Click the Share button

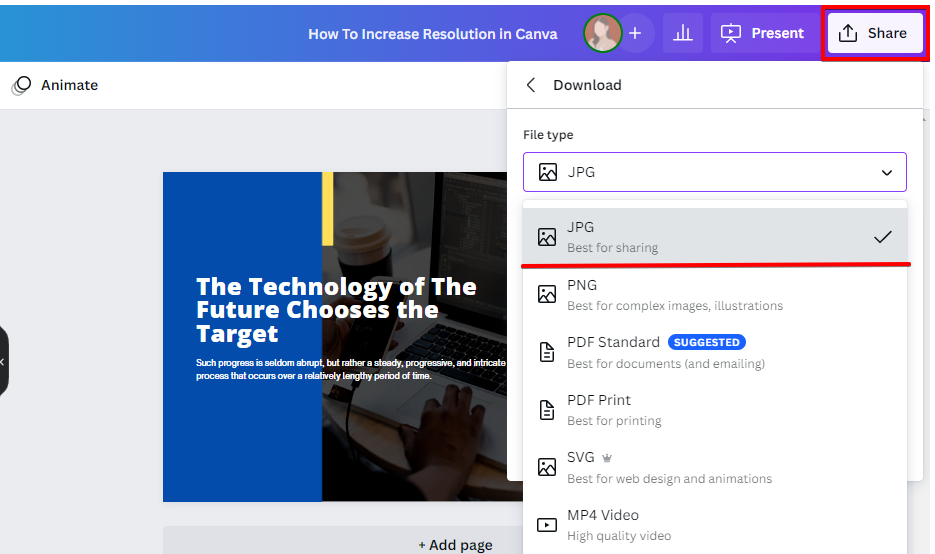(873, 33)
